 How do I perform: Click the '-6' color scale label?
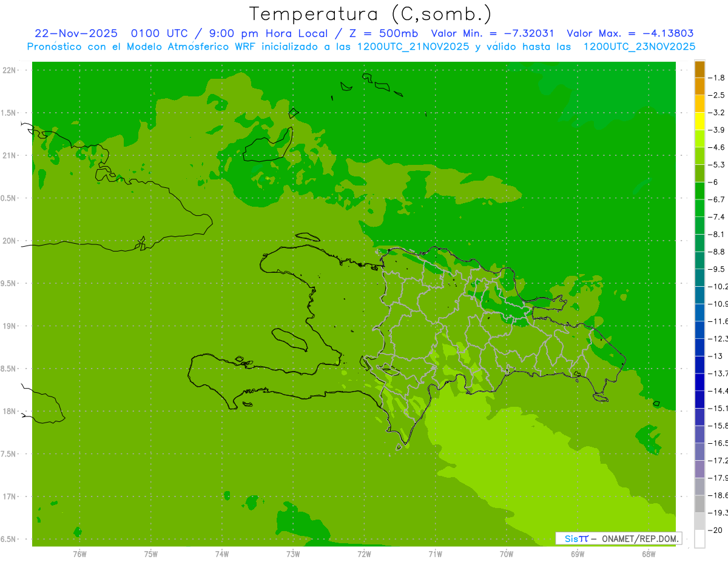click(x=714, y=182)
